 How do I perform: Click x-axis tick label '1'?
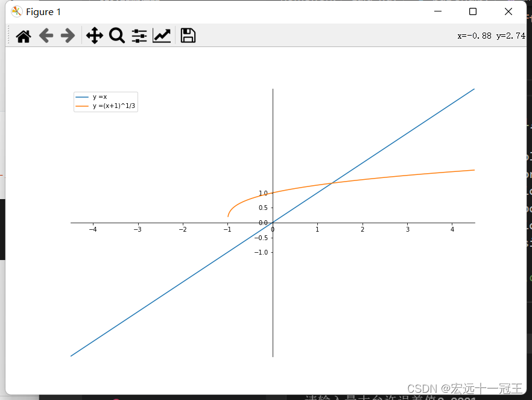pyautogui.click(x=317, y=230)
